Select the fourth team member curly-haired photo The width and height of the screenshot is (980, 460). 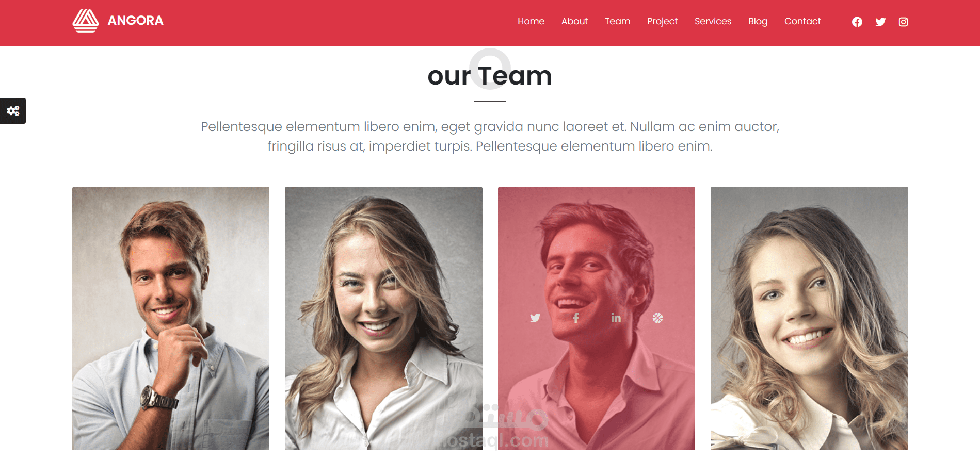click(x=809, y=318)
